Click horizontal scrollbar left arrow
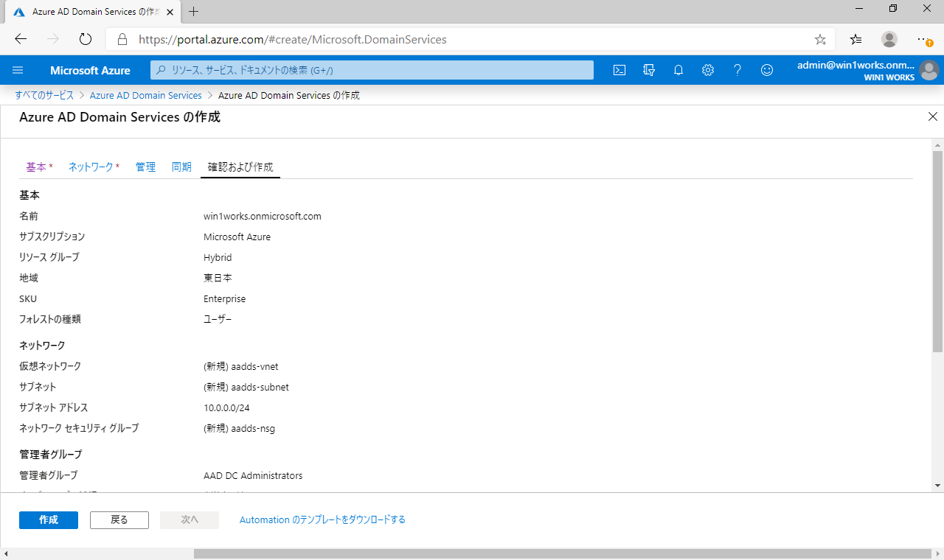The image size is (944, 560). pos(6,553)
